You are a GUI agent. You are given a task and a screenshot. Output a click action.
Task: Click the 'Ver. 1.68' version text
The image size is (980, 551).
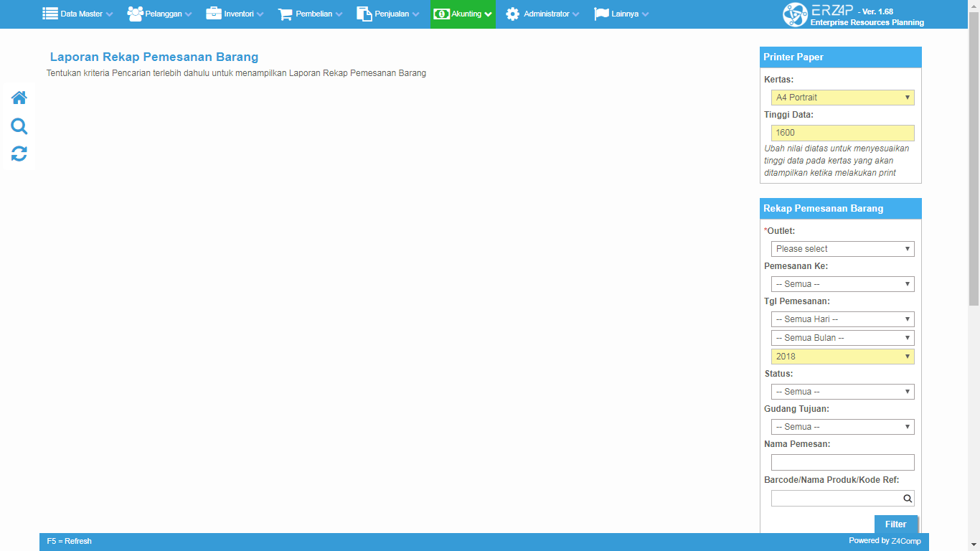point(875,11)
